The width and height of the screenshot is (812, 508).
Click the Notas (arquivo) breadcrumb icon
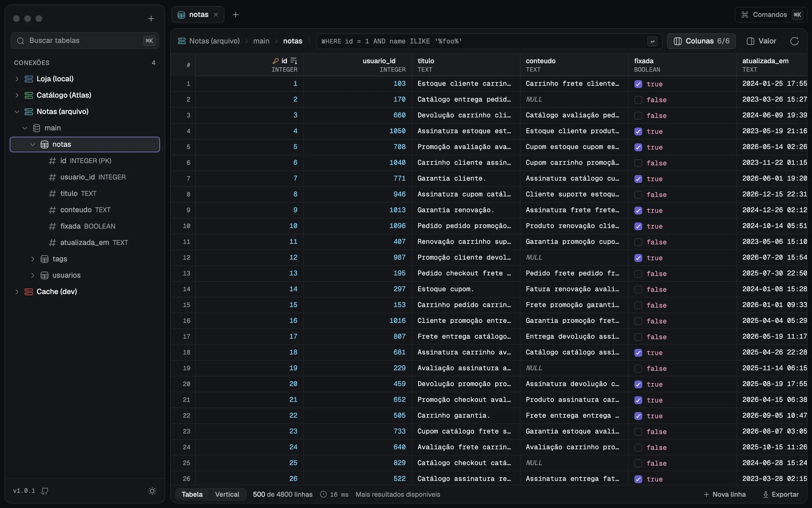[182, 41]
